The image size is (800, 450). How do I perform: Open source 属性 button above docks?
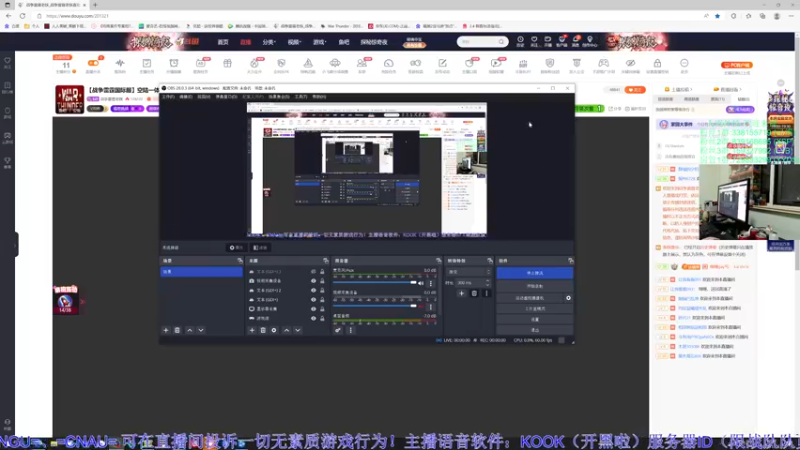pos(236,247)
